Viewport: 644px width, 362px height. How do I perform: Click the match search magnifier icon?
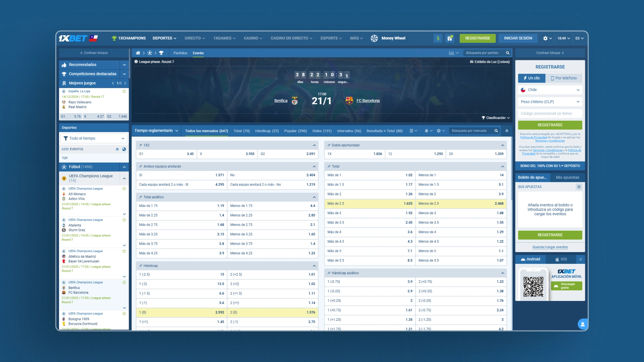coord(507,53)
